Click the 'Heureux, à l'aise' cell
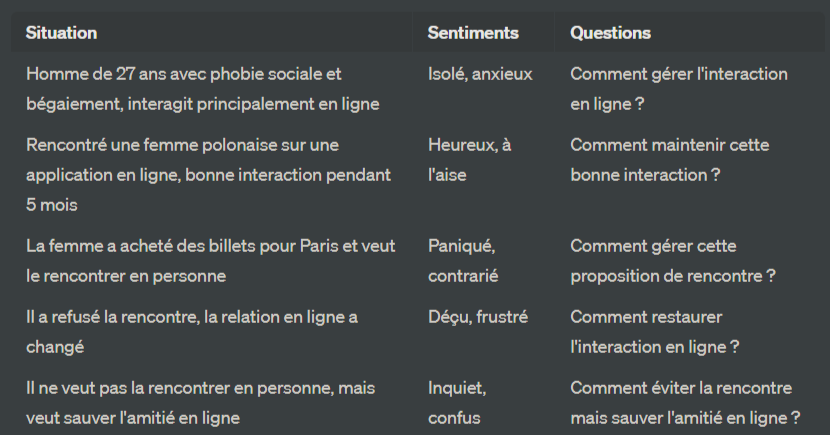The image size is (830, 435). 470,160
